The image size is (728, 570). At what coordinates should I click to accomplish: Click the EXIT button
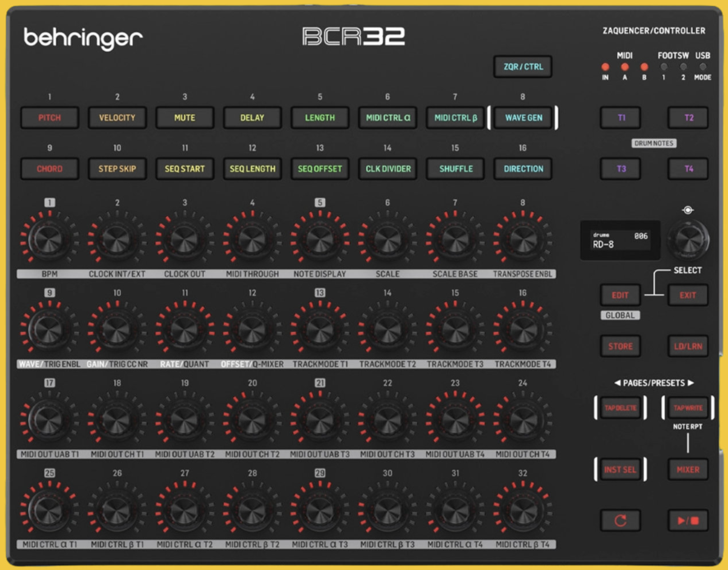tap(688, 295)
